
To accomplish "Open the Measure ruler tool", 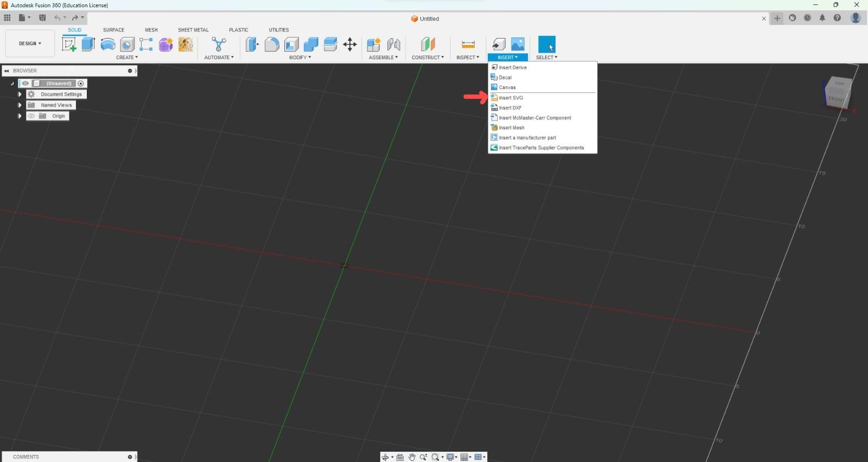I will [x=468, y=45].
